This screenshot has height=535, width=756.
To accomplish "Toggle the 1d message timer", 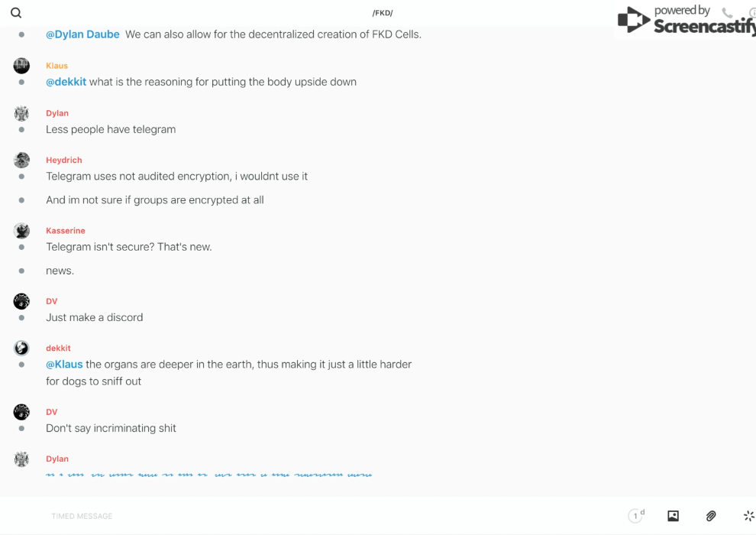I will tap(636, 516).
